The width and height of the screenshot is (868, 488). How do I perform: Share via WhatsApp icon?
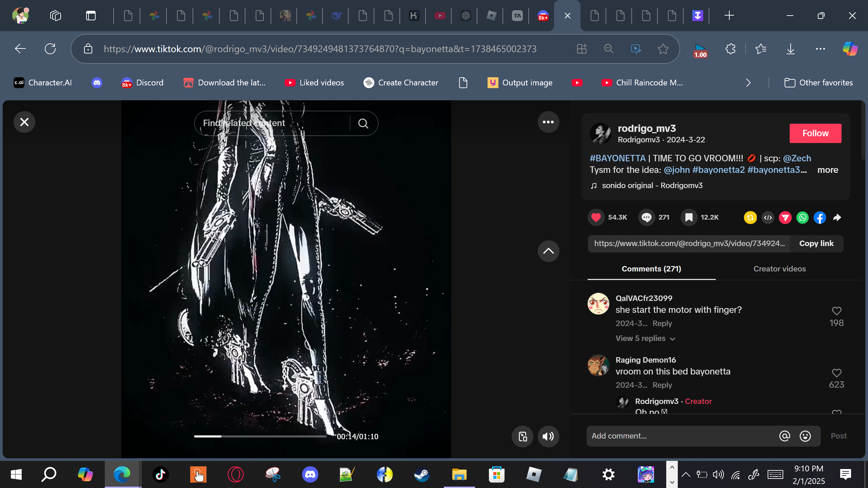point(803,217)
